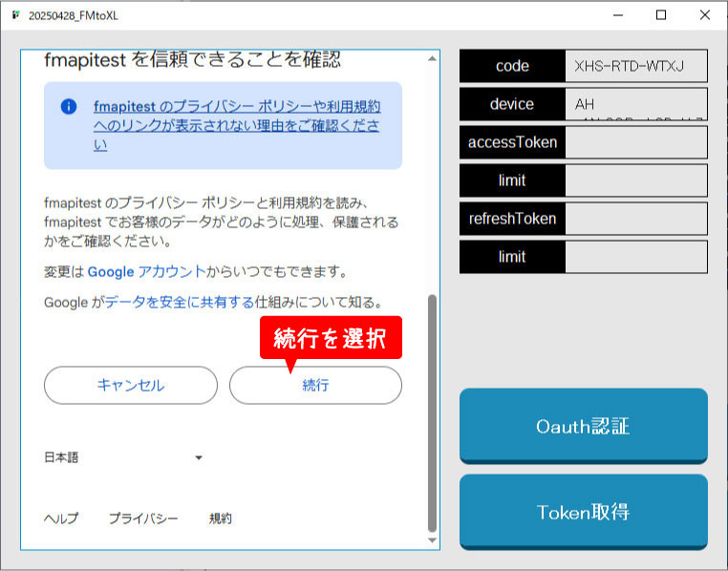Screen dimensions: 728x571
Task: Click the Token取得 button
Action: point(584,512)
